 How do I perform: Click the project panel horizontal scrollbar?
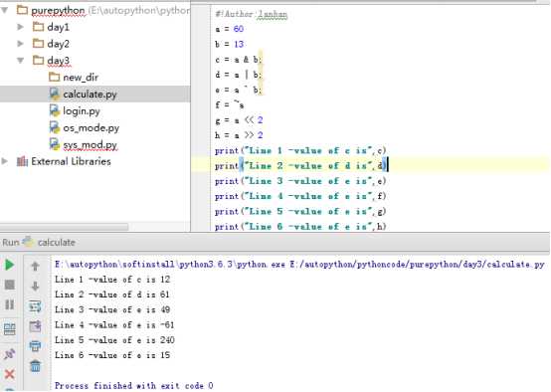(x=64, y=227)
